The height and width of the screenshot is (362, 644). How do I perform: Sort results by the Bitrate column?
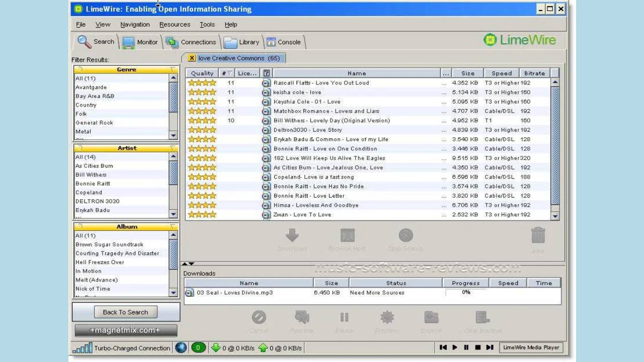tap(534, 73)
